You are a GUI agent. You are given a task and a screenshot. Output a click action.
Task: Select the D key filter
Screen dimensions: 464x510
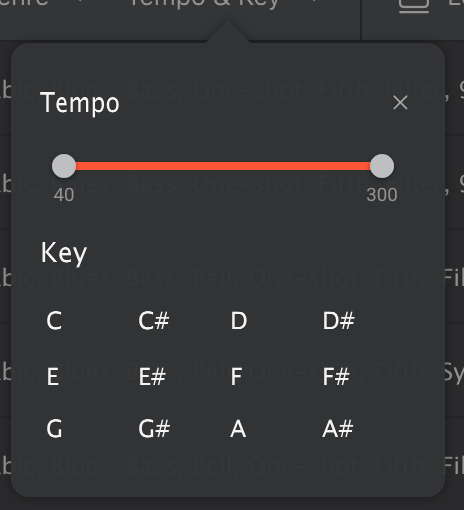pos(239,321)
